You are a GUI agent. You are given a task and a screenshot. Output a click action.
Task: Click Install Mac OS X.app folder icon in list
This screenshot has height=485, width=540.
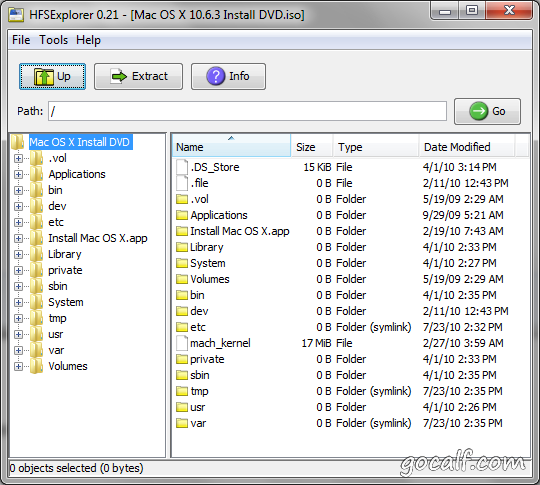[x=182, y=231]
